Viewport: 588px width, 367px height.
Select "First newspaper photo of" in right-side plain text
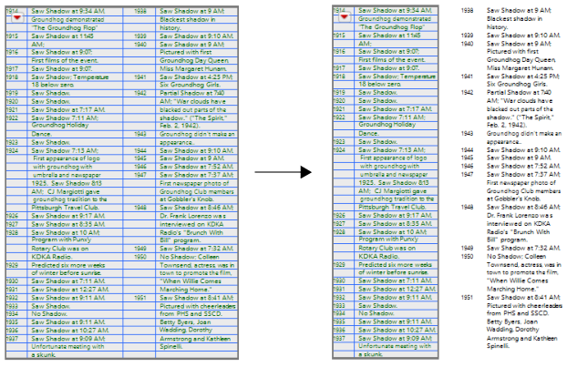[521, 183]
